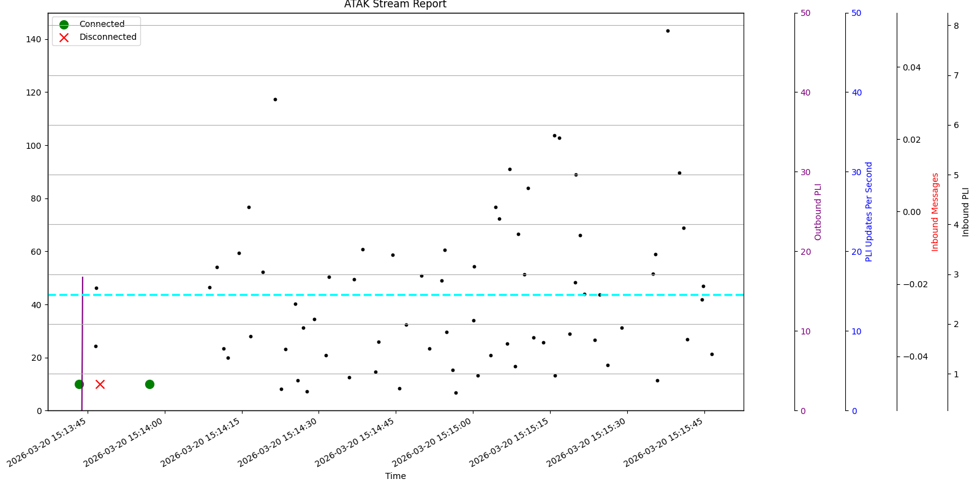The image size is (980, 490).
Task: Click the isolated data point near 117
Action: (x=275, y=99)
